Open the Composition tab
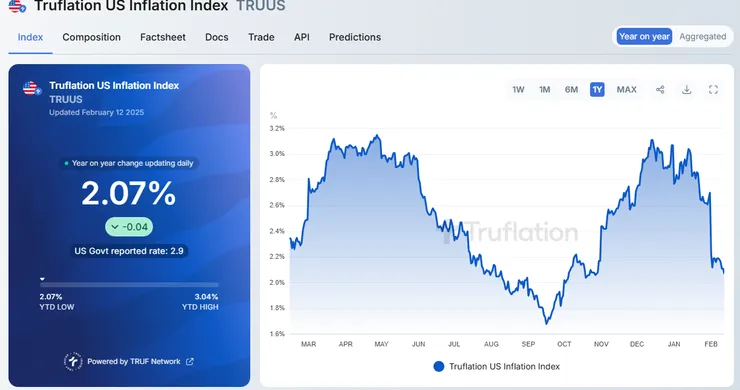This screenshot has height=390, width=740. [x=92, y=37]
